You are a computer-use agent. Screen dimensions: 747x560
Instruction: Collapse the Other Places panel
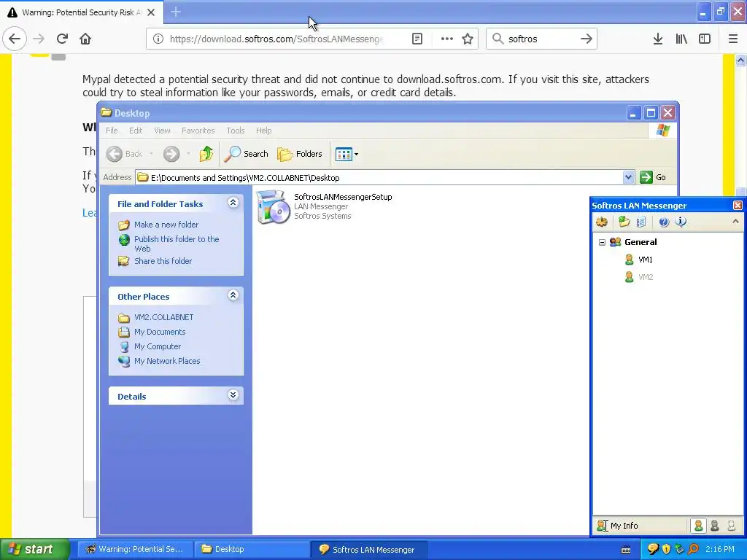(233, 296)
